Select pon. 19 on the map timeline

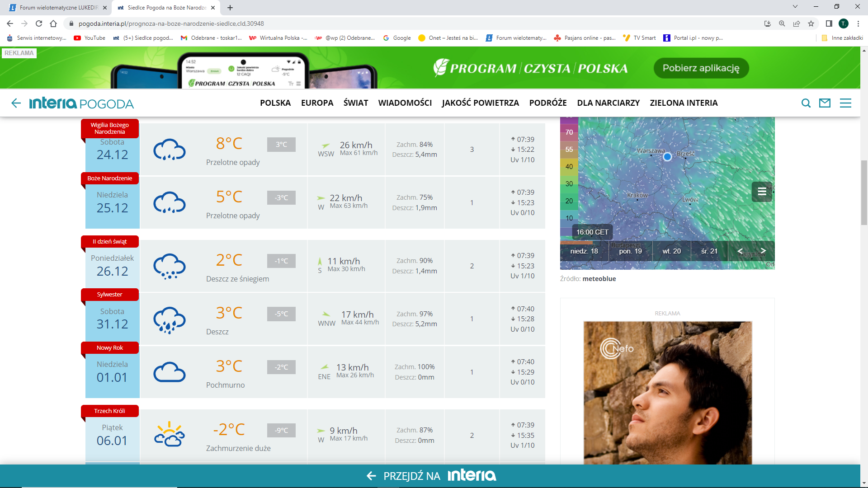(x=630, y=251)
